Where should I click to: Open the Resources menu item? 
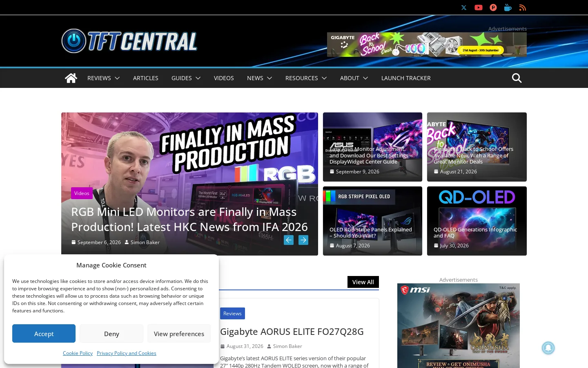pyautogui.click(x=302, y=78)
